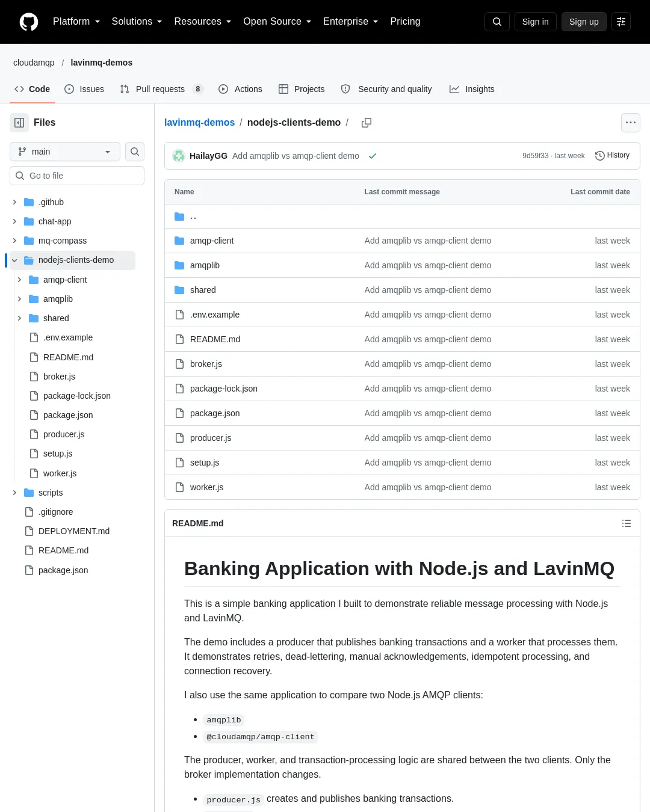Open the History link

612,156
